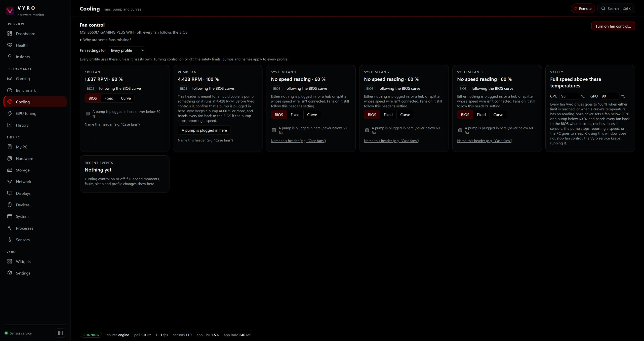Open the Storage drive icon
Image resolution: width=644 pixels, height=341 pixels.
click(10, 170)
